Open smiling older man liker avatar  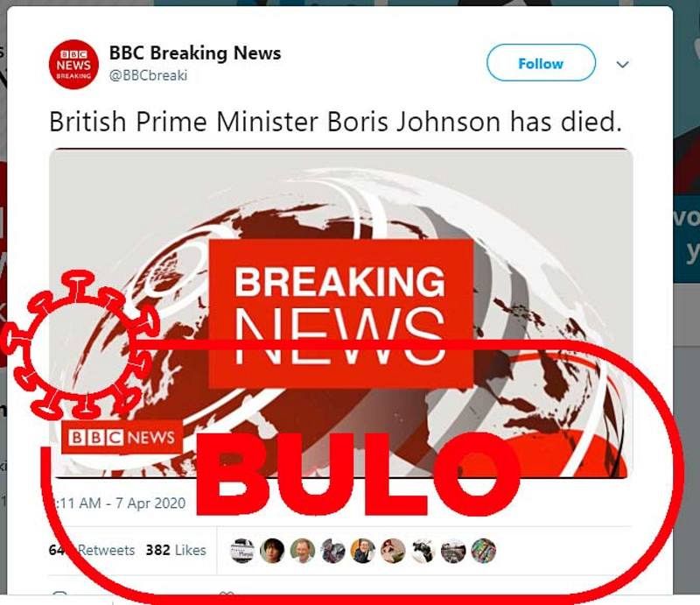[303, 551]
